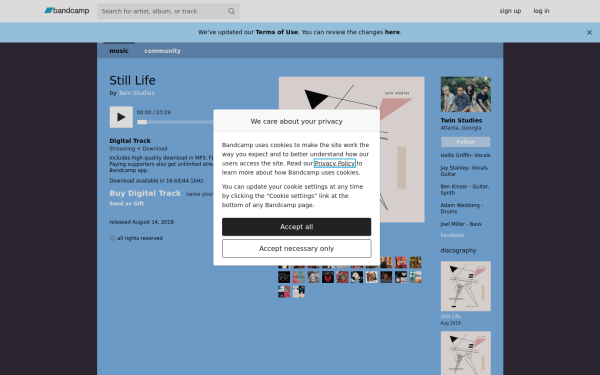
Task: Click the Bandcamp logo
Action: click(x=67, y=11)
